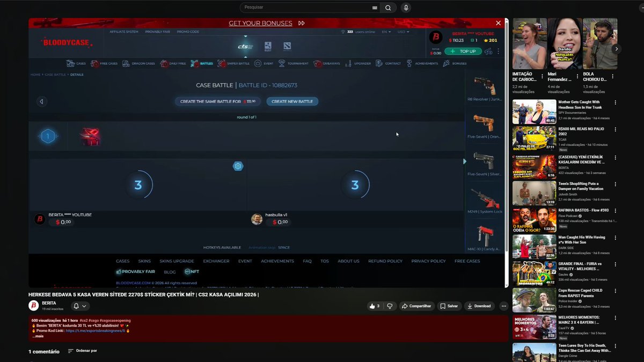Open the EN language dropdown
This screenshot has height=362, width=644.
point(386,32)
